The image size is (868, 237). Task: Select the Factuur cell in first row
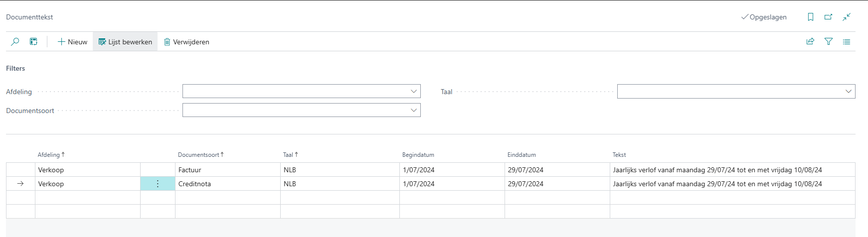pyautogui.click(x=227, y=170)
